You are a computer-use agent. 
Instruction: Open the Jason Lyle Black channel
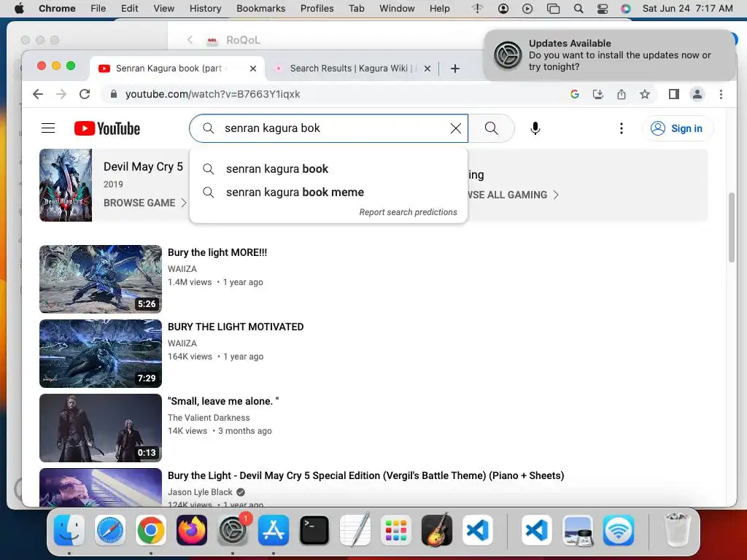pyautogui.click(x=200, y=492)
